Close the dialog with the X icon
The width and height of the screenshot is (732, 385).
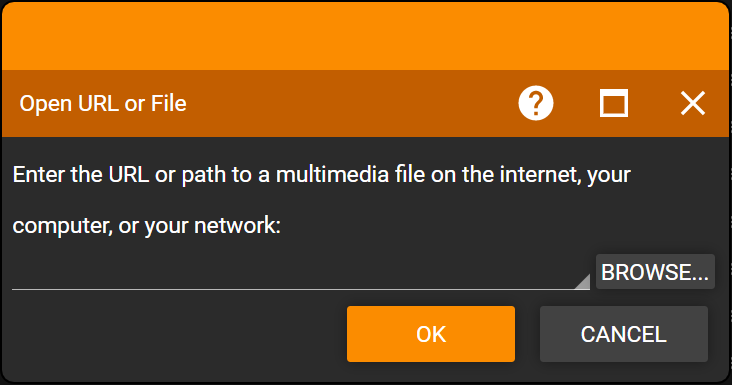tap(693, 103)
